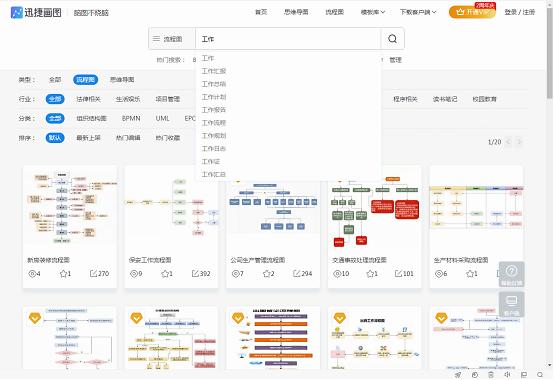Open the floating help question-mark widget
554x380 pixels.
[x=511, y=274]
